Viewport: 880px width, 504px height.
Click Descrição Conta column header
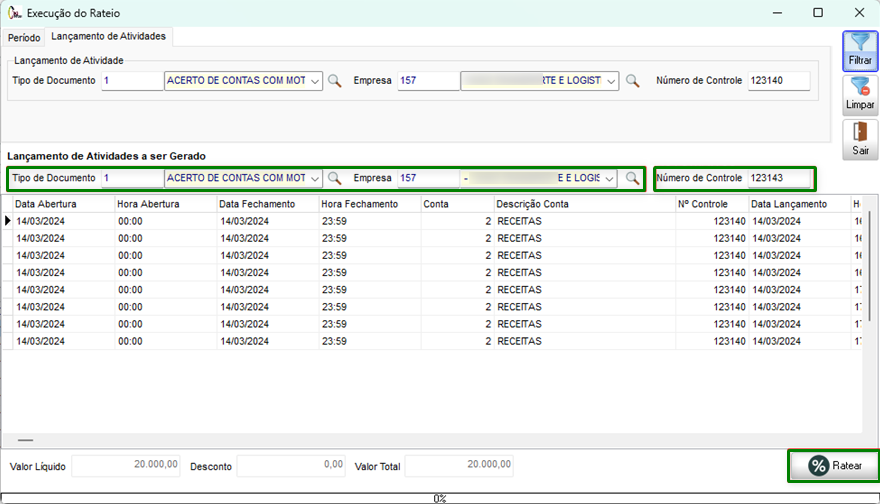(x=585, y=204)
